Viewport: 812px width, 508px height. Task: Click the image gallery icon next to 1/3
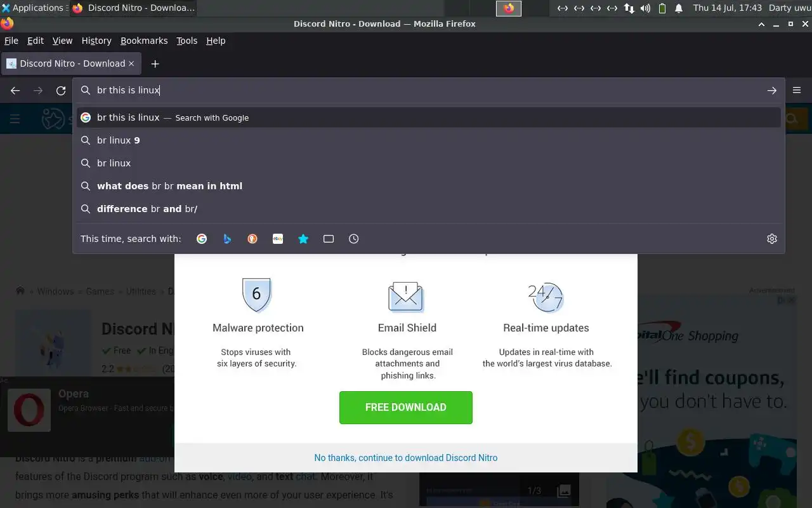(x=563, y=491)
